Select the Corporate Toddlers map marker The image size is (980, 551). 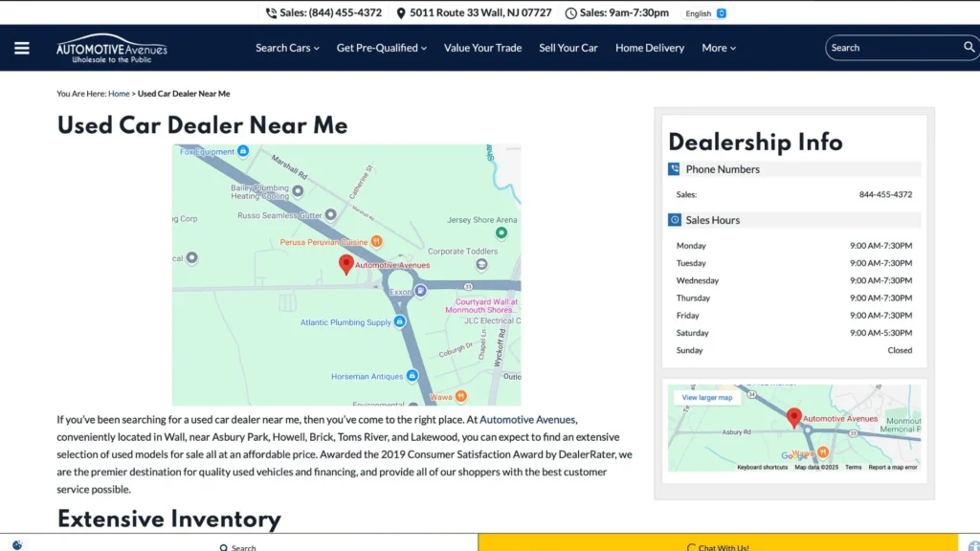coord(481,264)
